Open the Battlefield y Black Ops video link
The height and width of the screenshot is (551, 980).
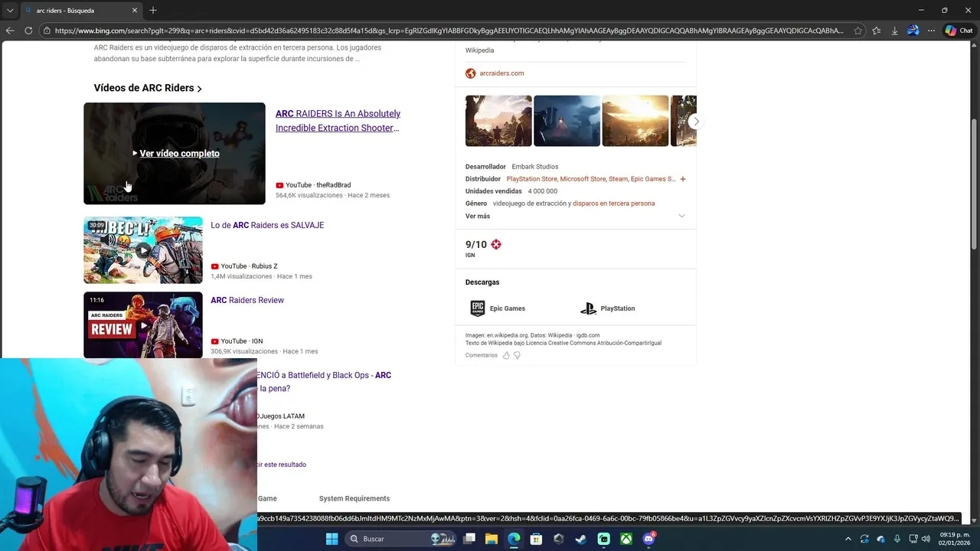pos(325,382)
